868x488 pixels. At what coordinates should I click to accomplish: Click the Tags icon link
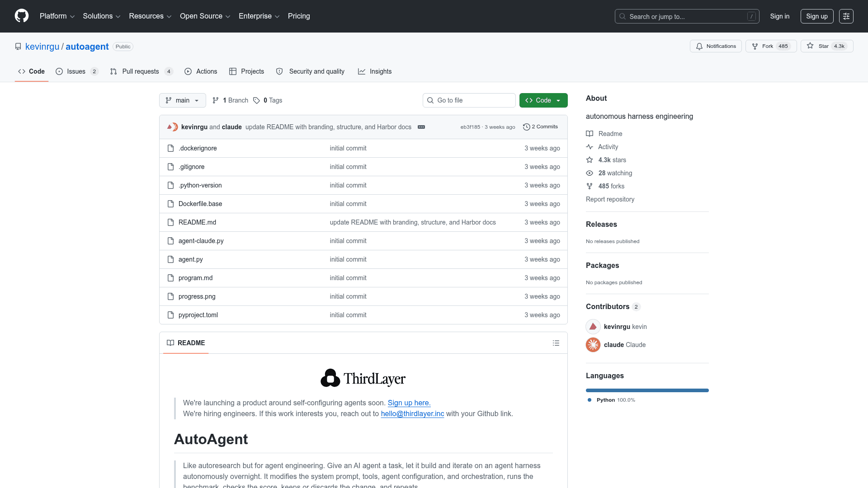pos(257,100)
